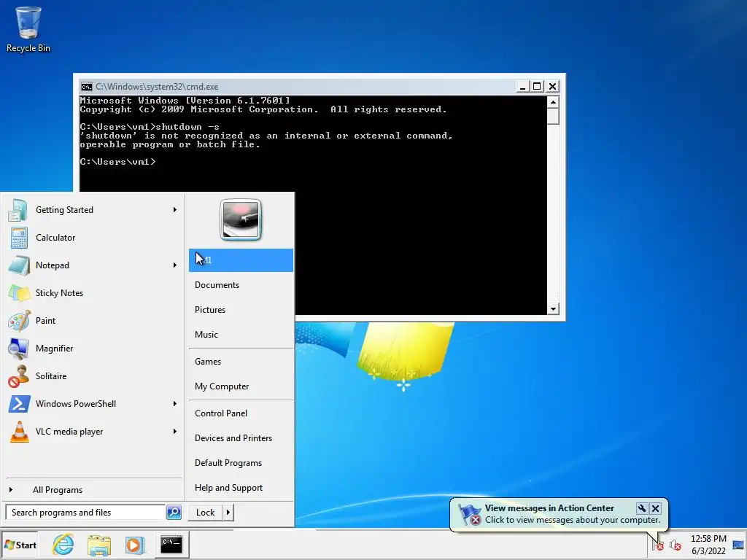Open Control Panel from Start menu
Screen dimensions: 747x560
221,413
